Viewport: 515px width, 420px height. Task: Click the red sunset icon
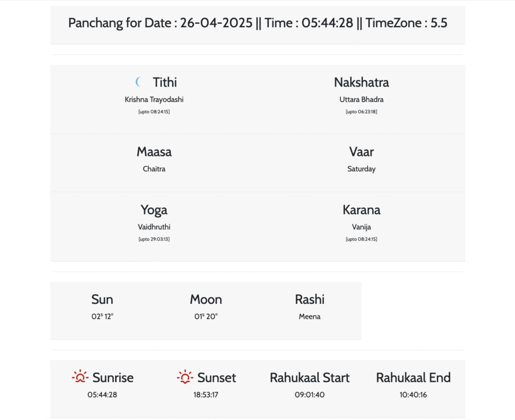coord(185,377)
